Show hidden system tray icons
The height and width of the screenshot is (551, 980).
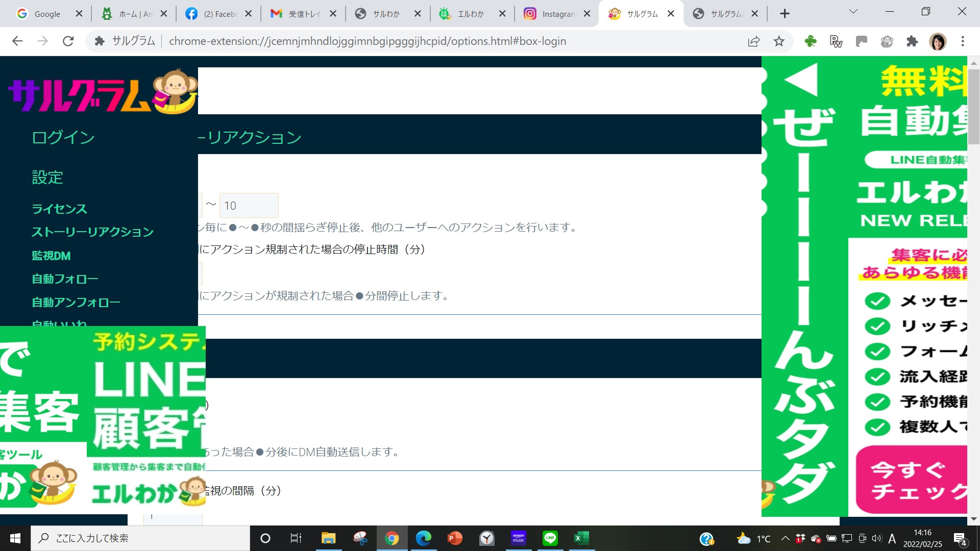pyautogui.click(x=786, y=538)
